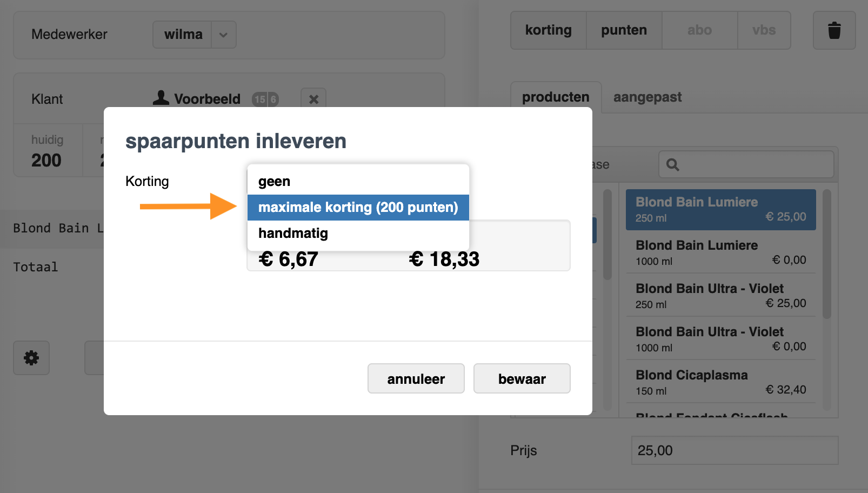Open the producten tab

[556, 97]
